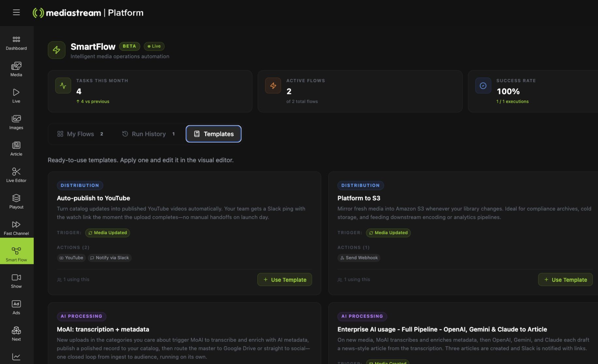The height and width of the screenshot is (364, 598).
Task: Click the Notify via Slack action chip
Action: [110, 258]
